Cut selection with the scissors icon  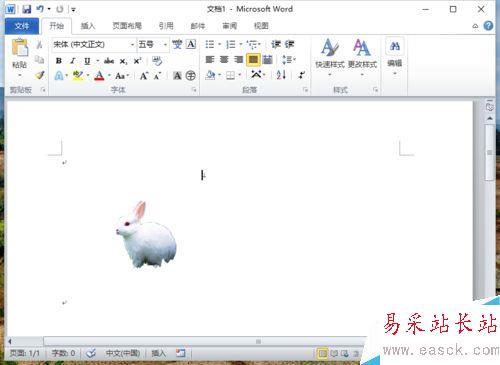pos(39,44)
